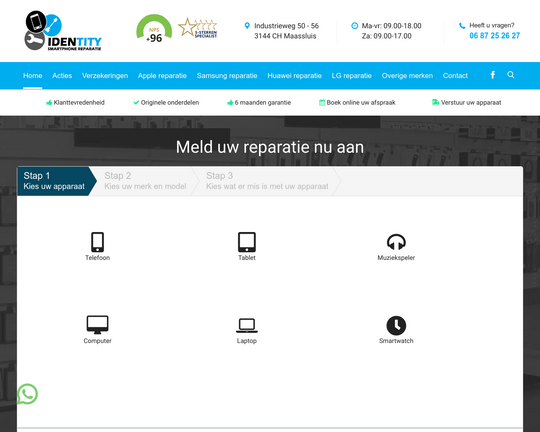Click the Originele onderdelen link text
This screenshot has height=432, width=540.
pyautogui.click(x=170, y=102)
